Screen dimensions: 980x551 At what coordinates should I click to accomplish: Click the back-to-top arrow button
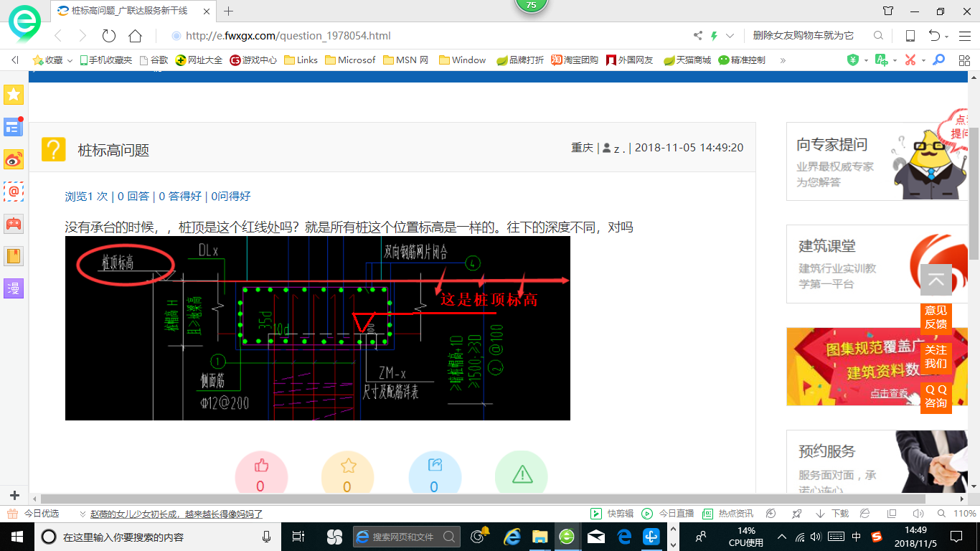(x=936, y=280)
